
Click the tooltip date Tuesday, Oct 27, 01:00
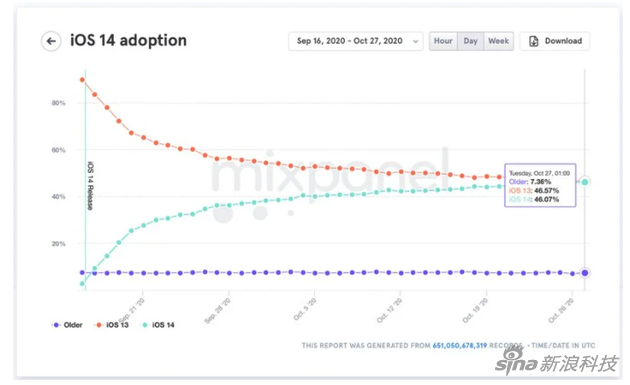pyautogui.click(x=539, y=173)
